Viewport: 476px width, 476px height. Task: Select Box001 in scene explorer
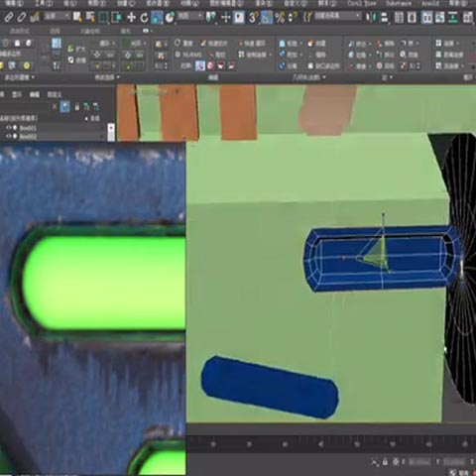pyautogui.click(x=28, y=128)
